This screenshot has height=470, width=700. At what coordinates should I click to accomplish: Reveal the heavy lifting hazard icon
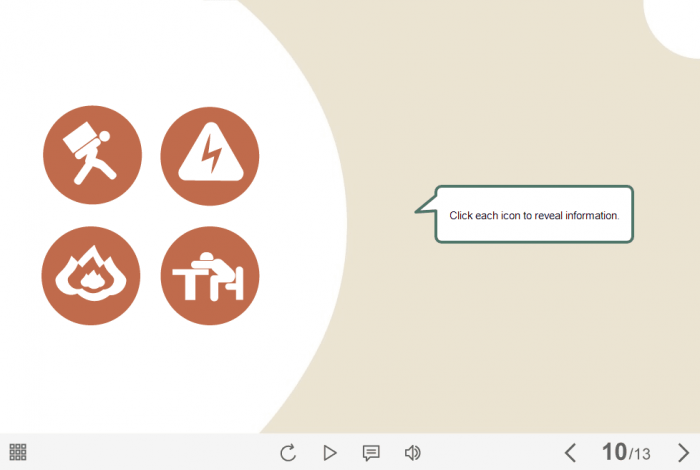click(92, 155)
